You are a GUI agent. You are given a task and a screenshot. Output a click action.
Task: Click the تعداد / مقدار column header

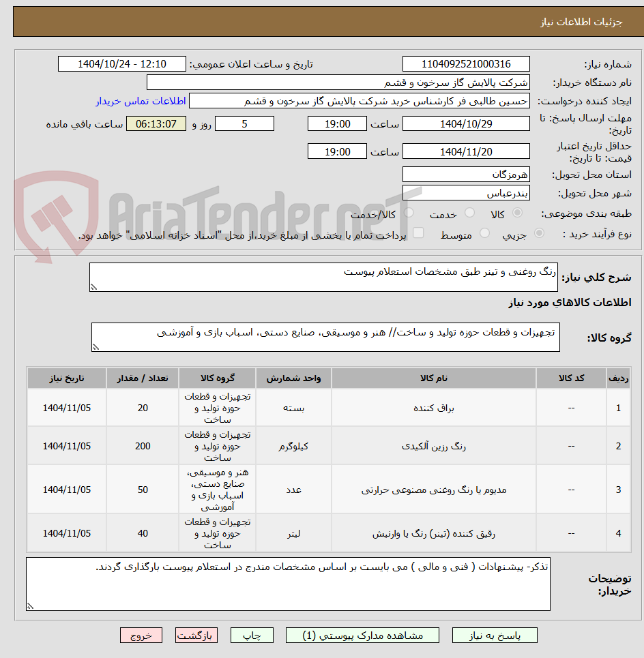143,378
